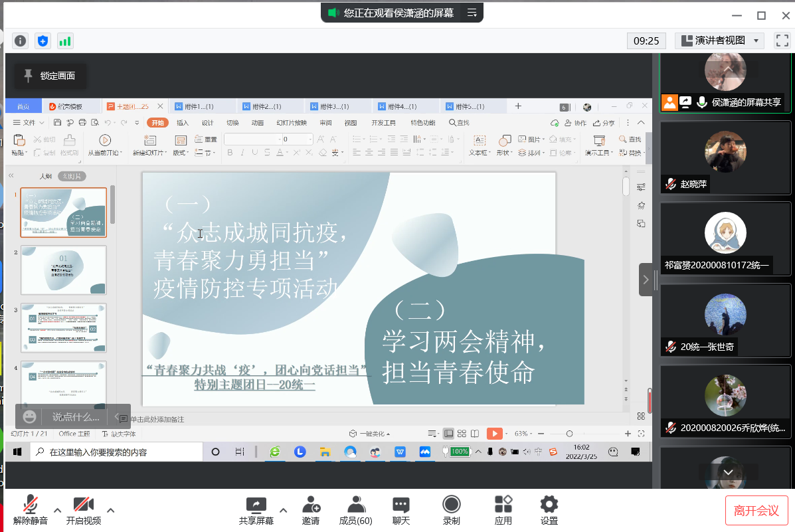Viewport: 795px width, 532px height.
Task: Open the Members (60) list
Action: click(x=355, y=510)
